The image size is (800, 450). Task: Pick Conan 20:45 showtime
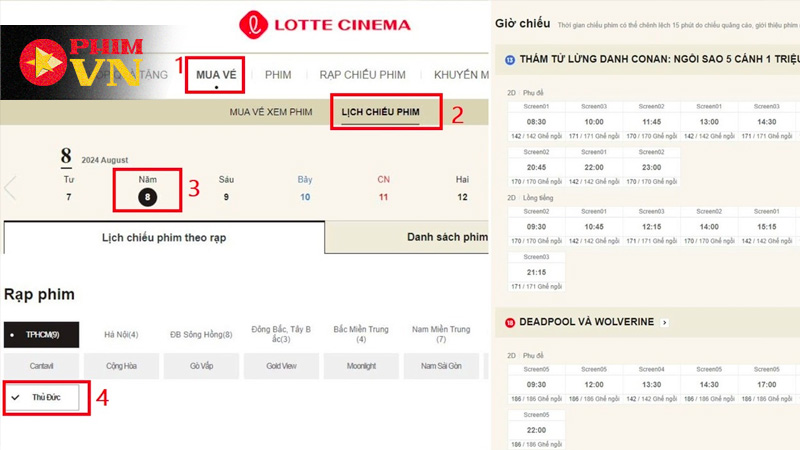pos(536,167)
